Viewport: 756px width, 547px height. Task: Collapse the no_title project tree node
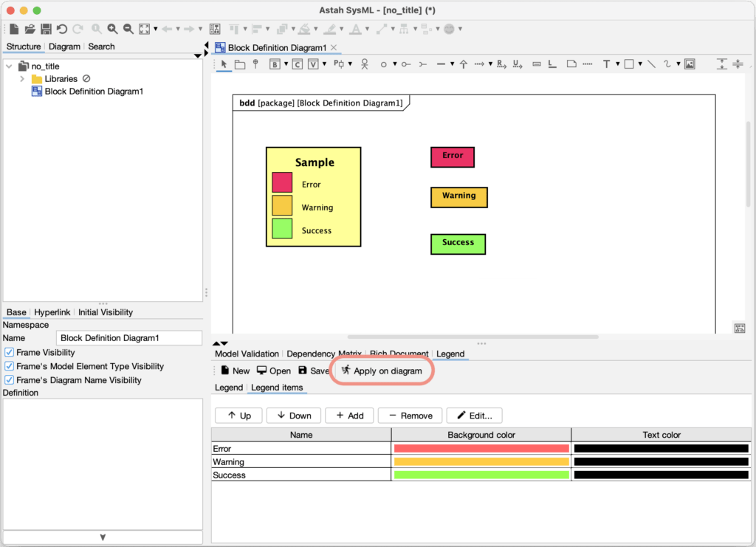[x=10, y=66]
